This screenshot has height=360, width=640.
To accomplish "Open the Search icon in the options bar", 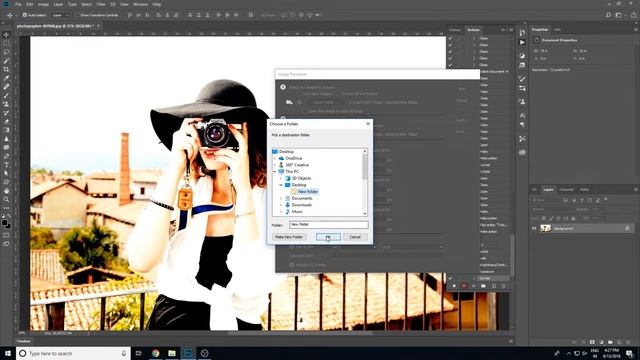I will [609, 15].
